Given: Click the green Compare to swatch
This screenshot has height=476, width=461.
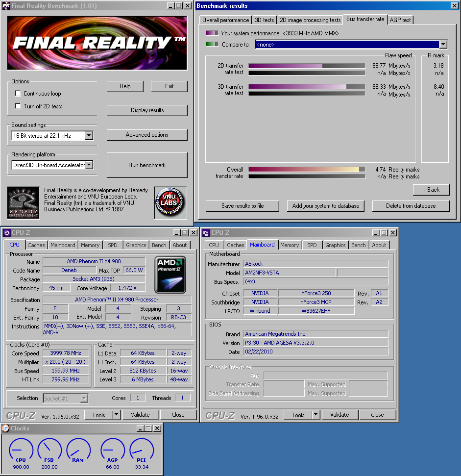Looking at the screenshot, I should 212,44.
